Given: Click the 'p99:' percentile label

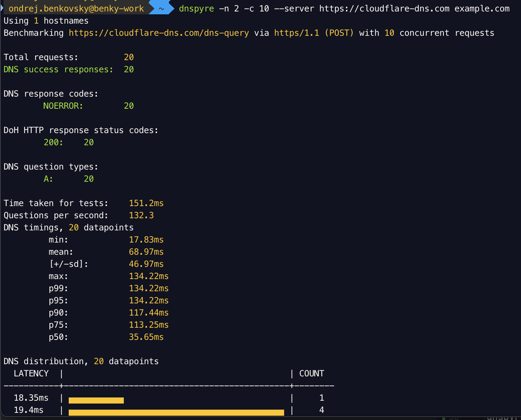Looking at the screenshot, I should point(58,288).
